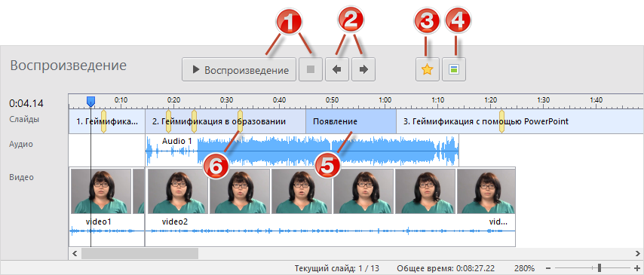Start playback with the Воспроизведение button
Screen dimensions: 644x275
tap(239, 70)
